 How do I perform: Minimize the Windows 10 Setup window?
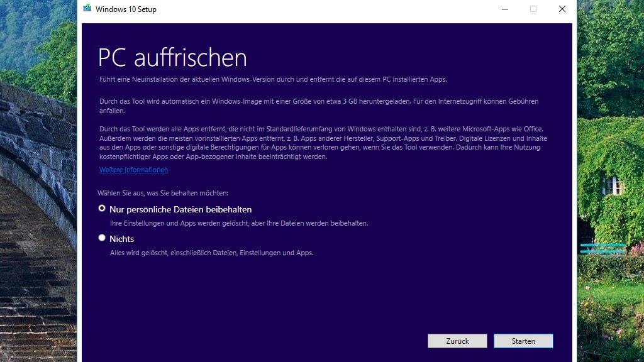point(505,9)
